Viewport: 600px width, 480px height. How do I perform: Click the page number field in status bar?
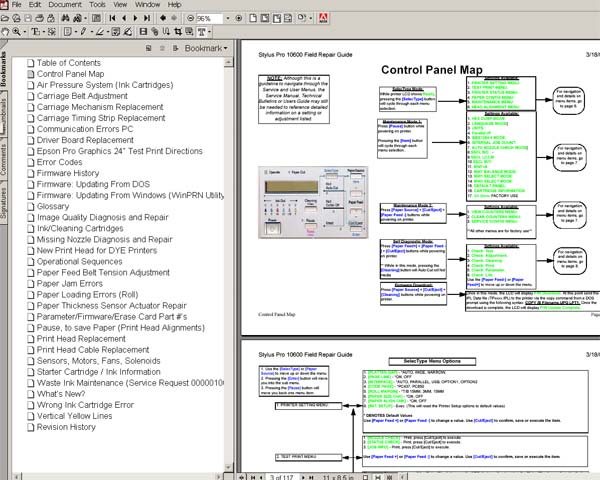click(282, 477)
